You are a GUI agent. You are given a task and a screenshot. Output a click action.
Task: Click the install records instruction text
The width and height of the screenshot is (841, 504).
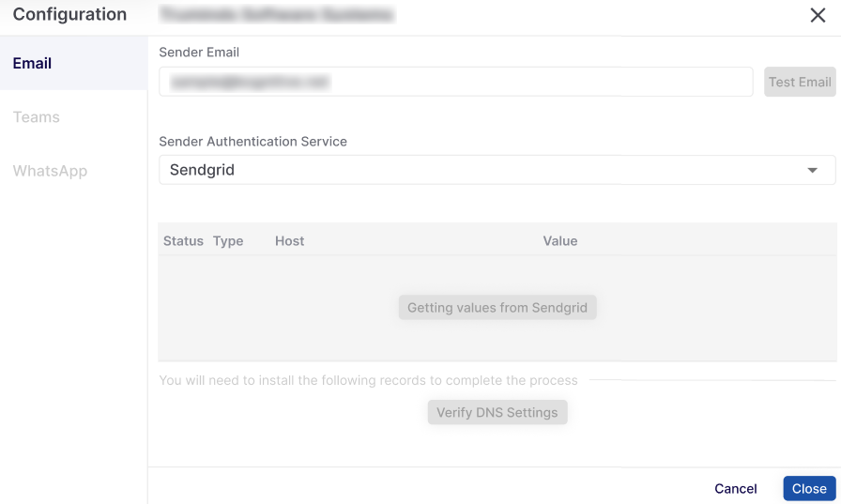tap(368, 381)
